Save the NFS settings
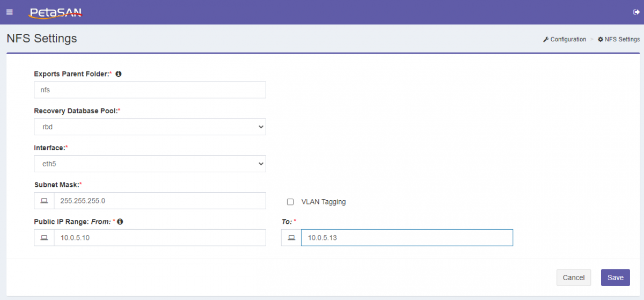The width and height of the screenshot is (644, 300). coord(615,277)
